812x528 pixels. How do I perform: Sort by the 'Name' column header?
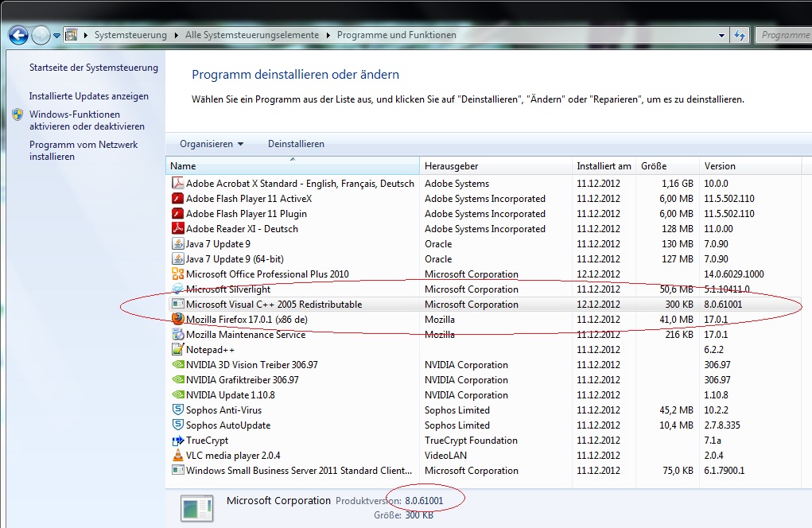(x=293, y=166)
